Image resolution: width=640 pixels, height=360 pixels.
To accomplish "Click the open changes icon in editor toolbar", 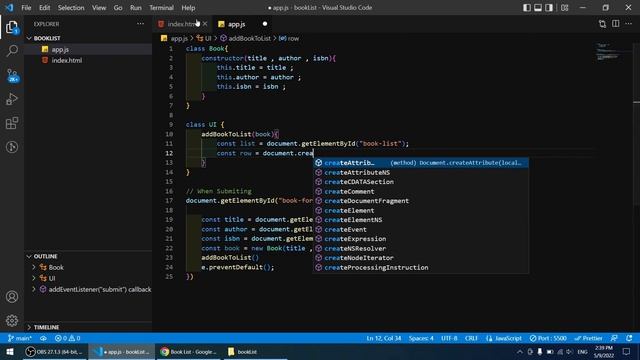I will pyautogui.click(x=602, y=24).
